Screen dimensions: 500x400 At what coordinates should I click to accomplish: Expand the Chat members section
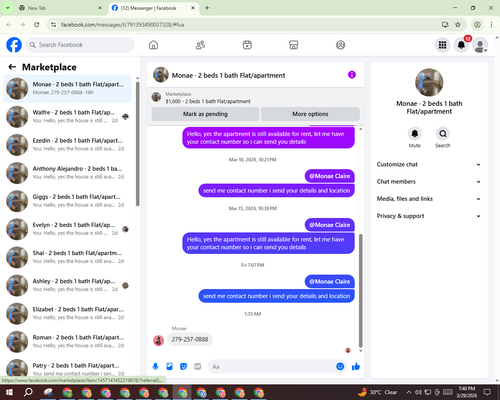(429, 182)
